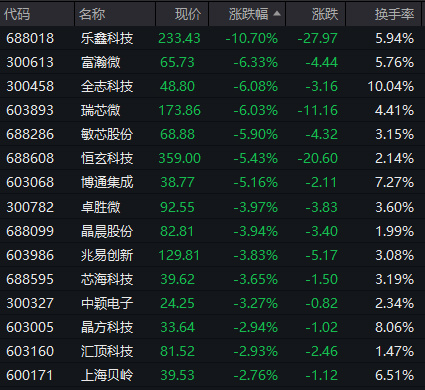This screenshot has height=390, width=425.
Task: Select stock code 688099
Action: click(30, 231)
